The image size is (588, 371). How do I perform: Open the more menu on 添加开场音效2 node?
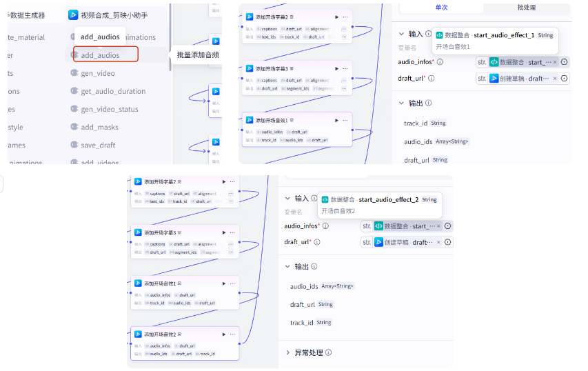tap(232, 334)
